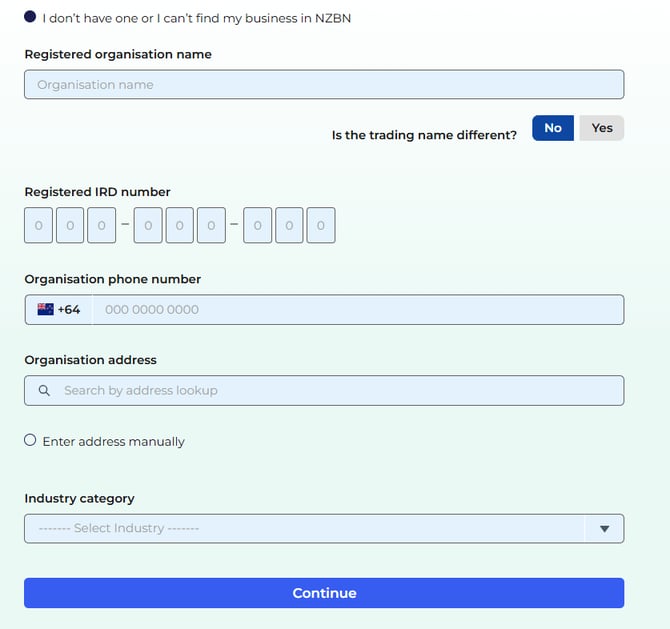Click the second IRD number digit box
This screenshot has height=629, width=670.
click(70, 226)
